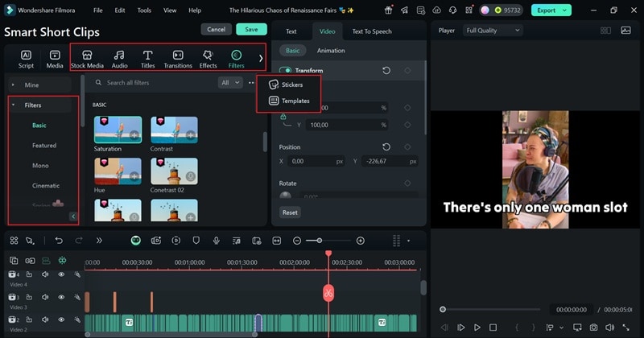Toggle the scale aspect-ratio lock
The width and height of the screenshot is (644, 338).
point(283,117)
